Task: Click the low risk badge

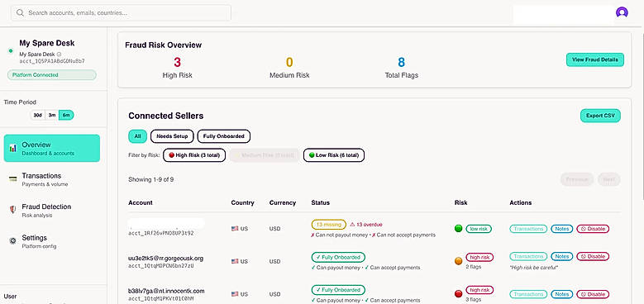Action: [479, 229]
